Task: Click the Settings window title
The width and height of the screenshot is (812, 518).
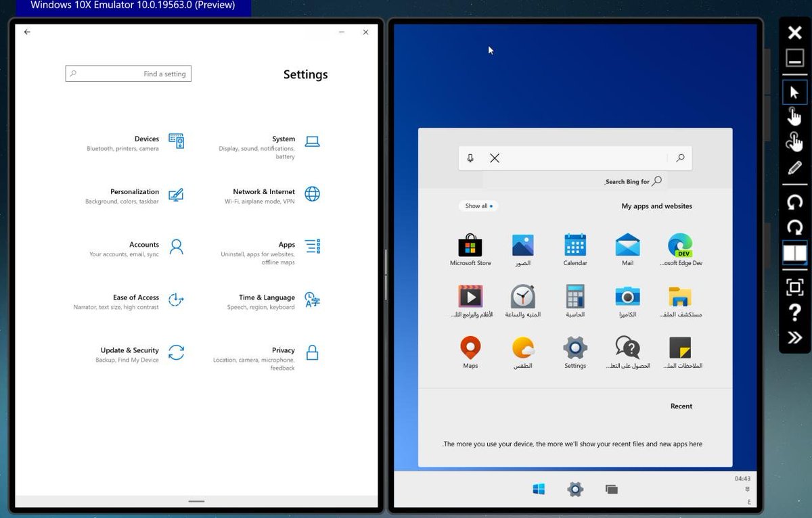Action: pos(305,74)
